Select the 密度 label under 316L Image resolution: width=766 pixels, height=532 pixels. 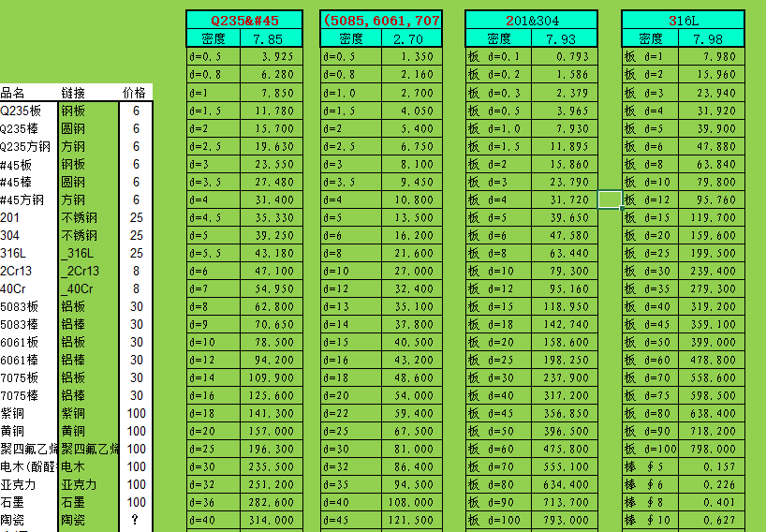click(x=650, y=38)
